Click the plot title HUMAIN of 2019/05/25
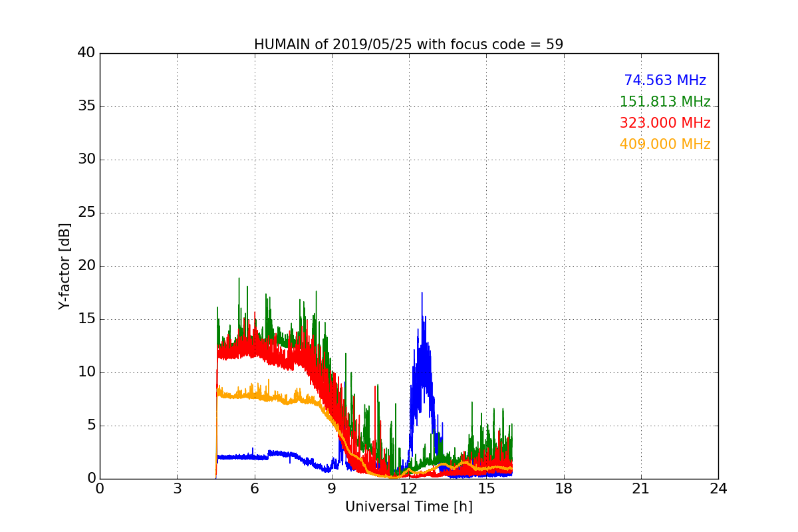The height and width of the screenshot is (532, 798). (408, 45)
